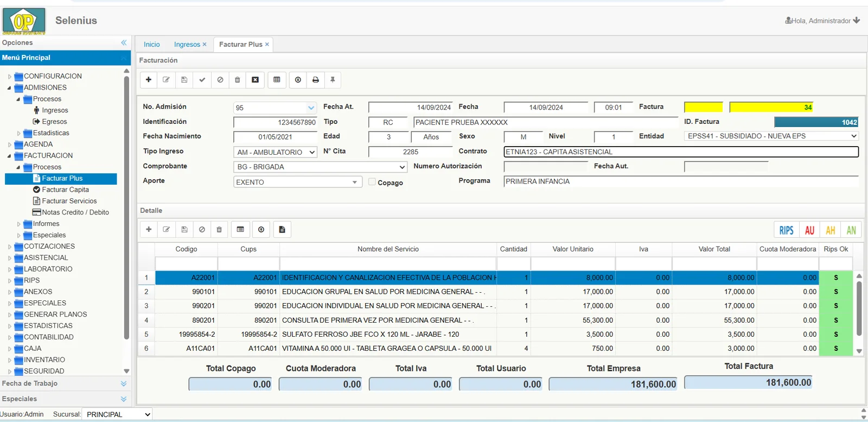Click the upload arrow circle icon in Detalle toolbar
The image size is (868, 422).
[x=261, y=230]
